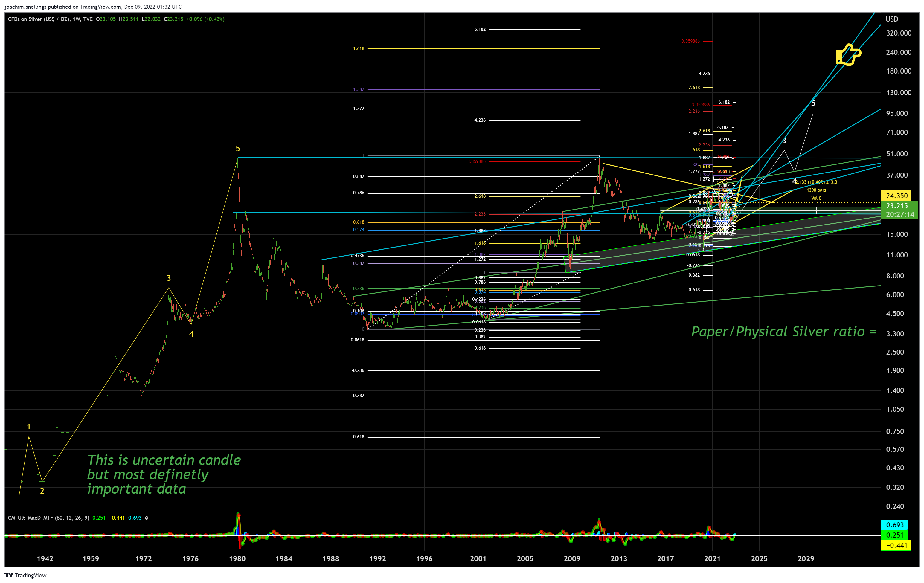This screenshot has height=583, width=924.
Task: Click the change value +0.096 (+0.42%)
Action: click(205, 19)
